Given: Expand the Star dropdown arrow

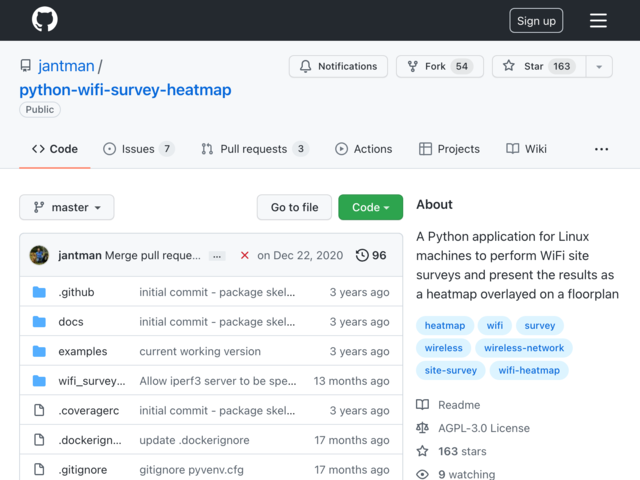Looking at the screenshot, I should tap(599, 67).
